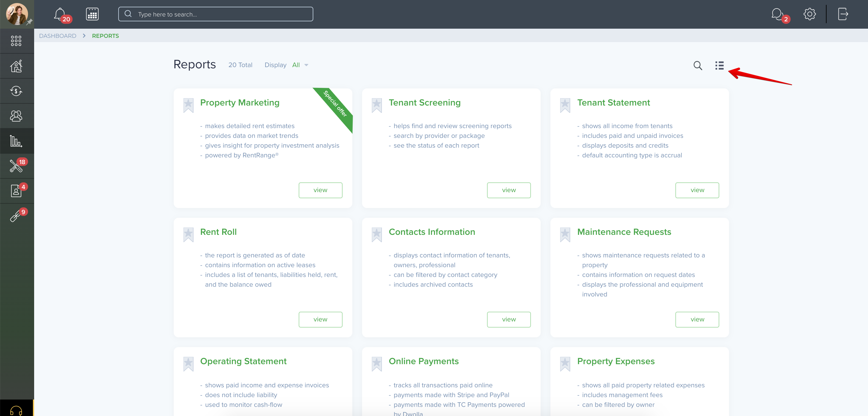
Task: Open the Property Expenses title link
Action: [x=616, y=361]
